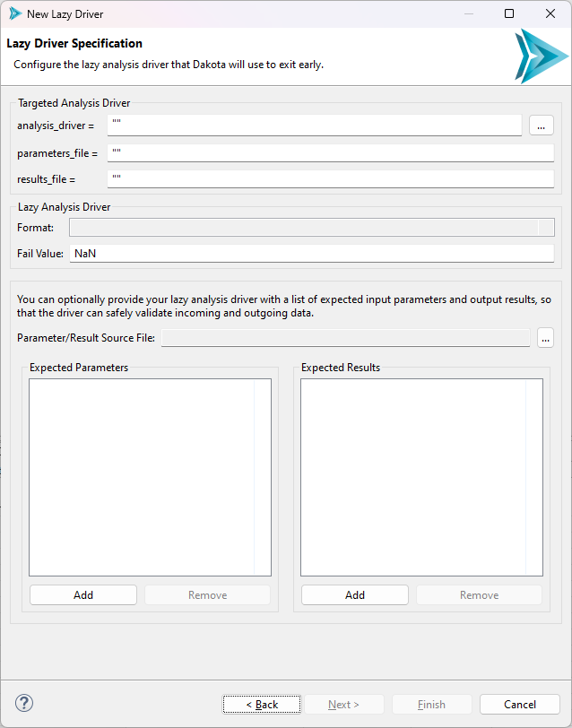
Task: Click the 'Configure the lazy analysis driver' description
Action: (x=169, y=65)
